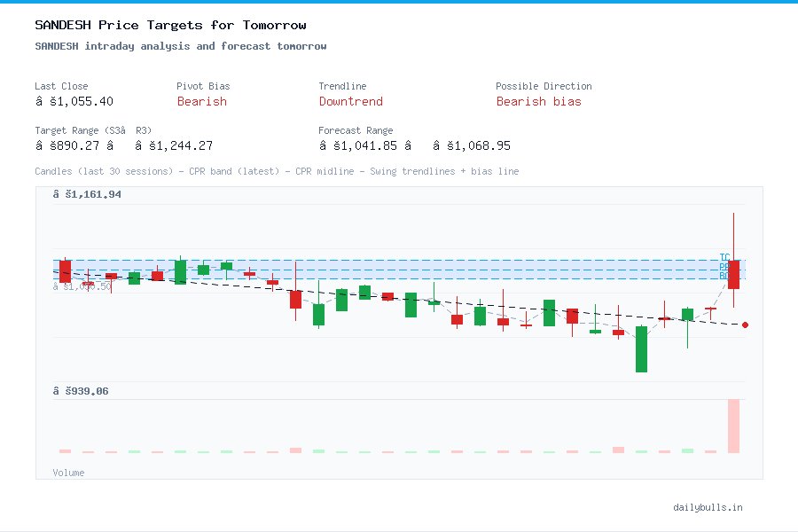Image resolution: width=798 pixels, height=532 pixels.
Task: Click the Volume axis label
Action: point(68,473)
